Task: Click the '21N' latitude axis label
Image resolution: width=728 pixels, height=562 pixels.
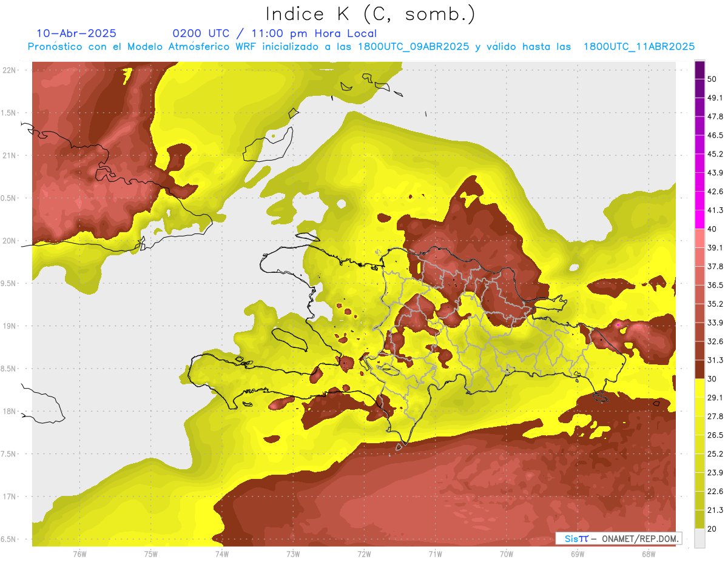Action: [10, 155]
